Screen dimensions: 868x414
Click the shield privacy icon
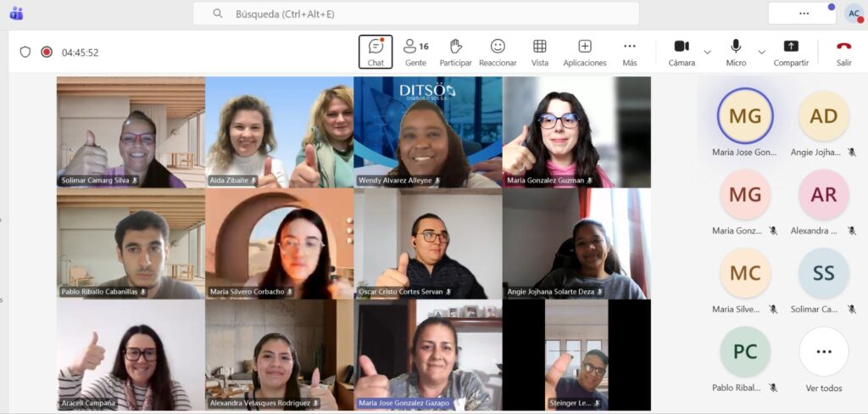25,53
